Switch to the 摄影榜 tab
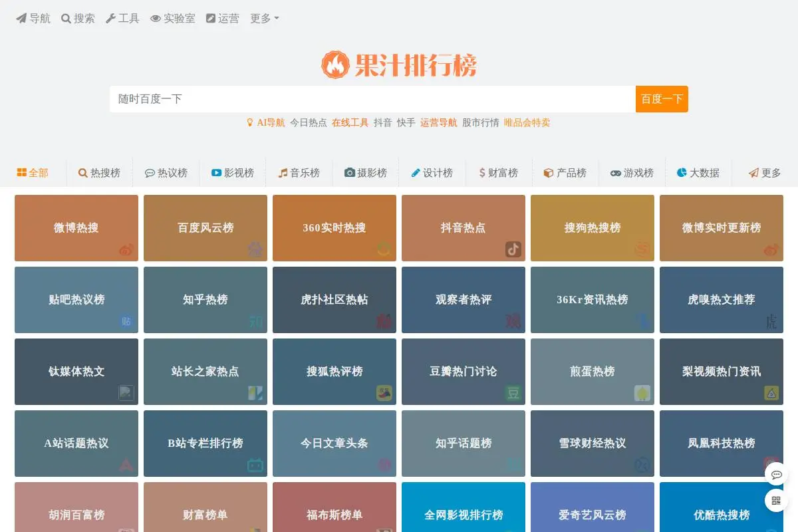 pos(366,173)
